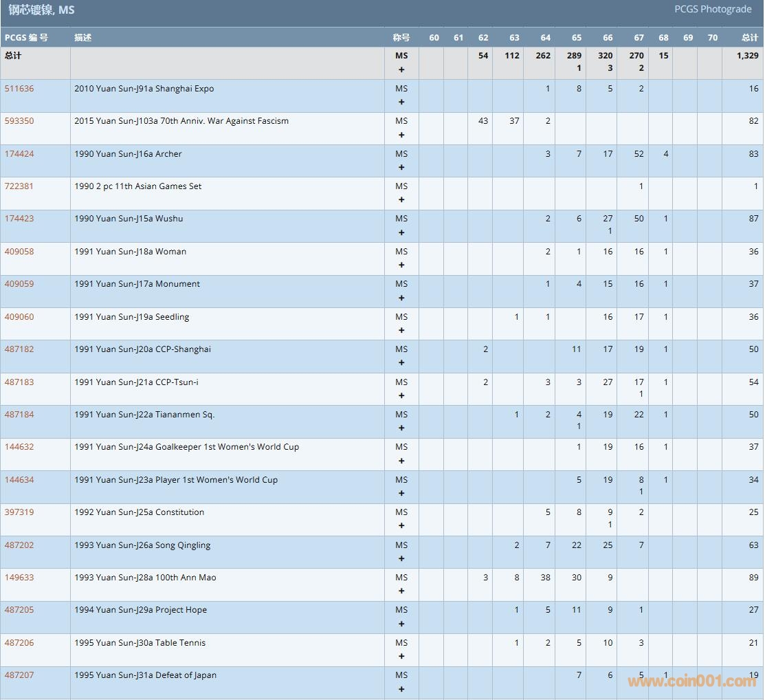This screenshot has height=700, width=765.
Task: Select the grade 67 column header
Action: (x=639, y=38)
